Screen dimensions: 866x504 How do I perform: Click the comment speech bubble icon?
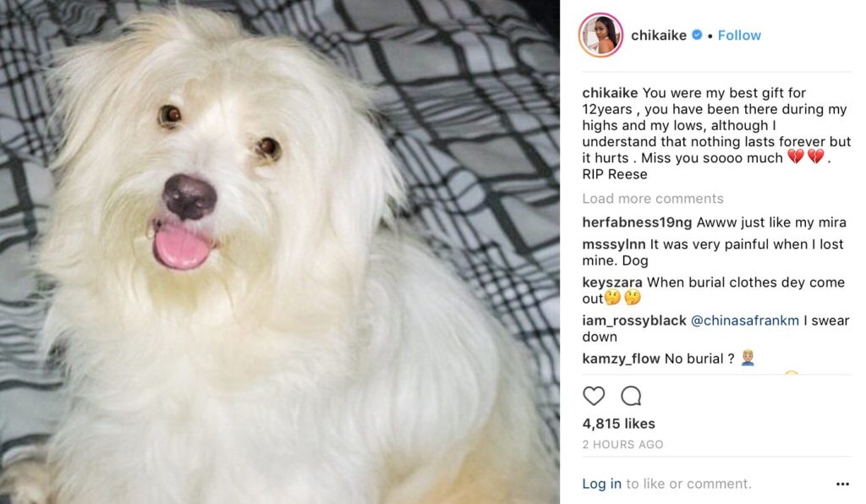[631, 396]
